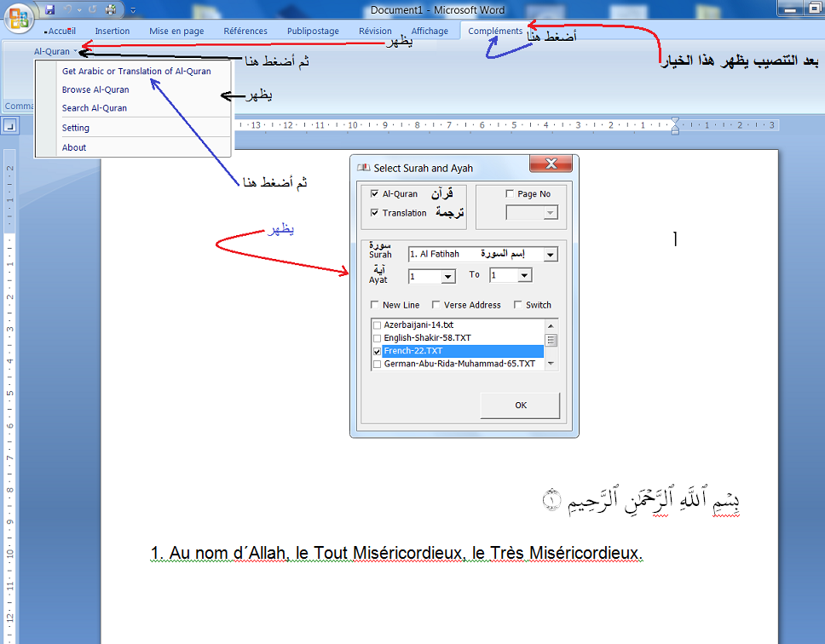Click the first-line indent marker on ruler
The image size is (825, 644).
coord(675,122)
